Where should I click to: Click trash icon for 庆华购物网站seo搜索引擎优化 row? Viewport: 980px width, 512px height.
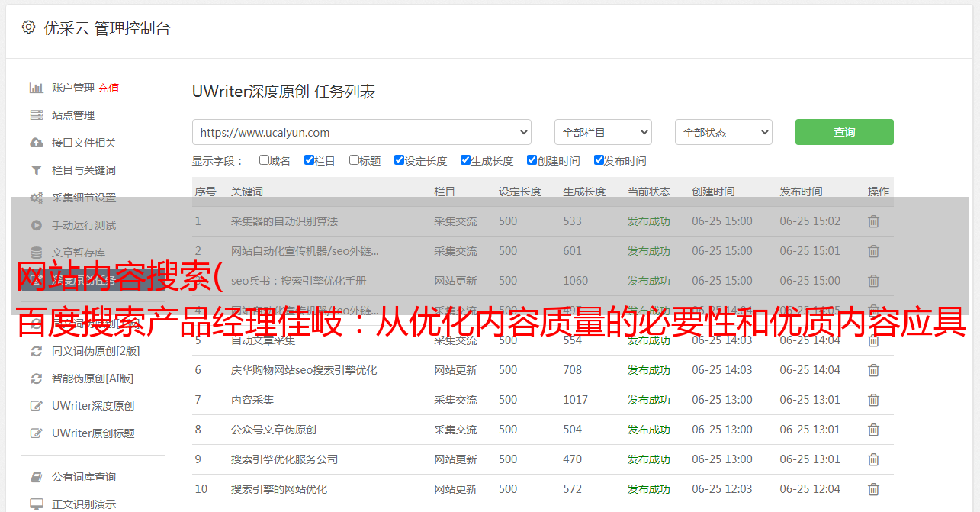873,370
